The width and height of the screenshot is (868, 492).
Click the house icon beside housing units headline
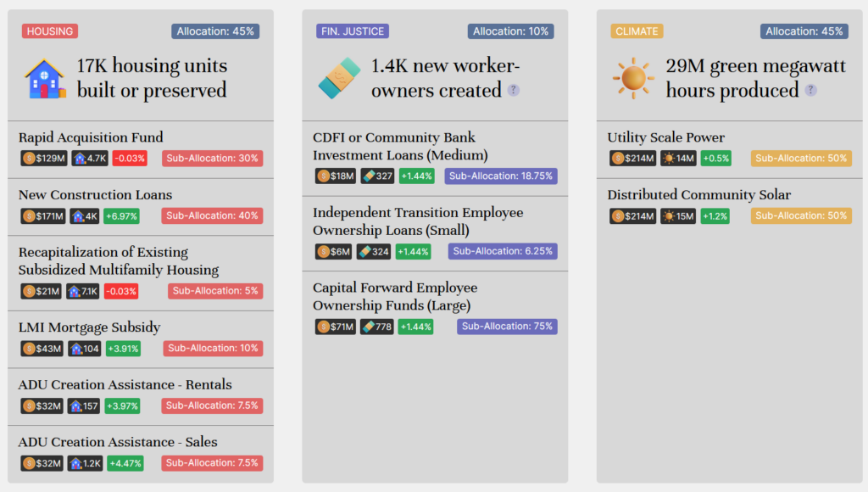(45, 79)
